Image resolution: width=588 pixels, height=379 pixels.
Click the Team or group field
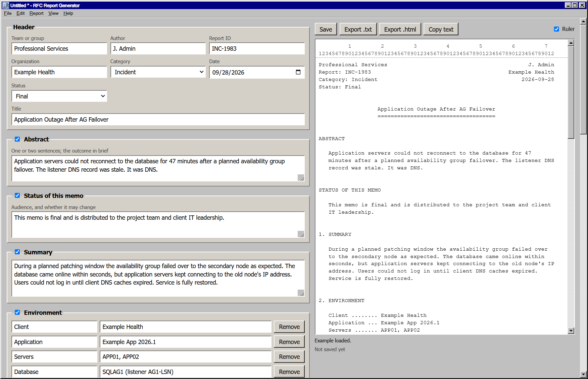59,49
